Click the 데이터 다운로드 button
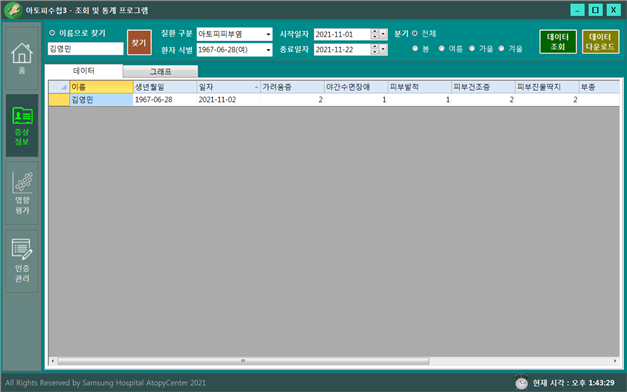The image size is (627, 392). (x=600, y=42)
